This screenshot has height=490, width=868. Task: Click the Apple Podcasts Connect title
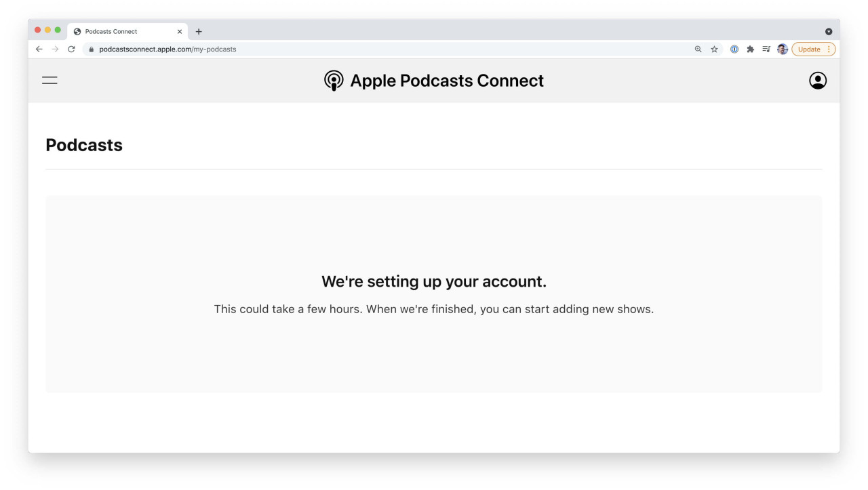coord(446,81)
